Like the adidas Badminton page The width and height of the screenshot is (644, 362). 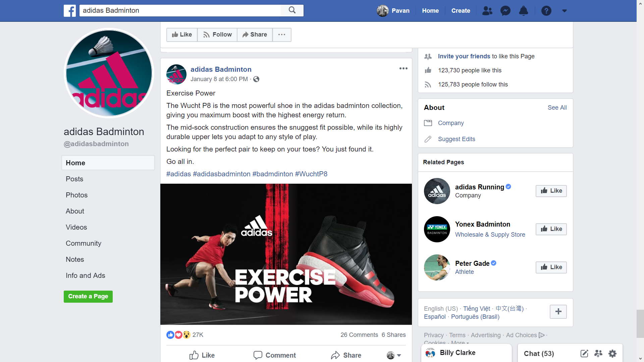182,35
